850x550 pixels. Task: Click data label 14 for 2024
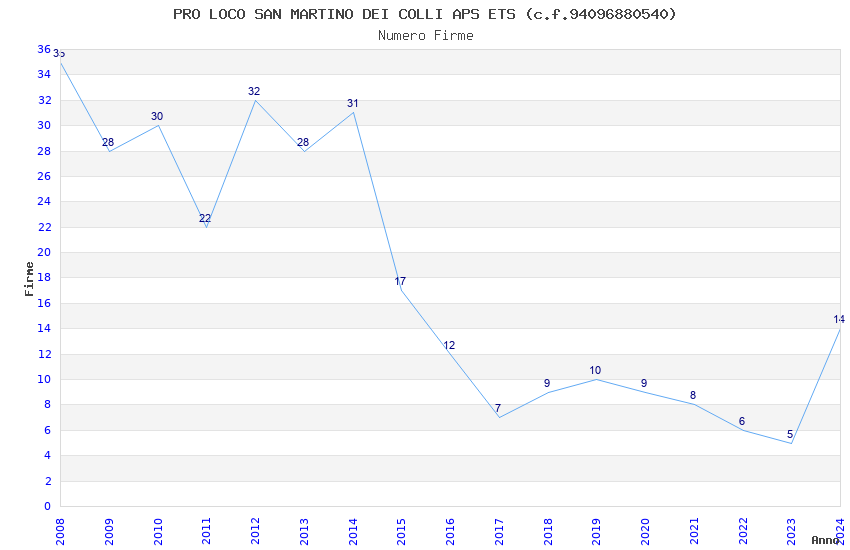pyautogui.click(x=839, y=320)
